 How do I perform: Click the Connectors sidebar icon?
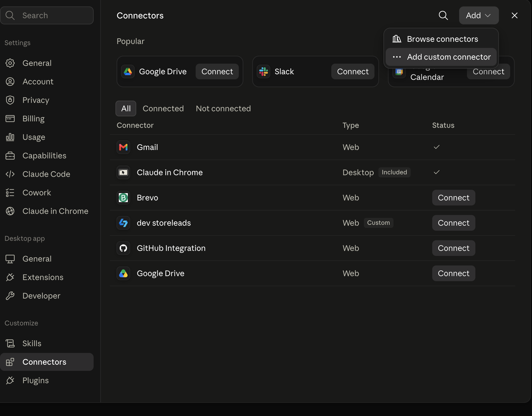(10, 362)
